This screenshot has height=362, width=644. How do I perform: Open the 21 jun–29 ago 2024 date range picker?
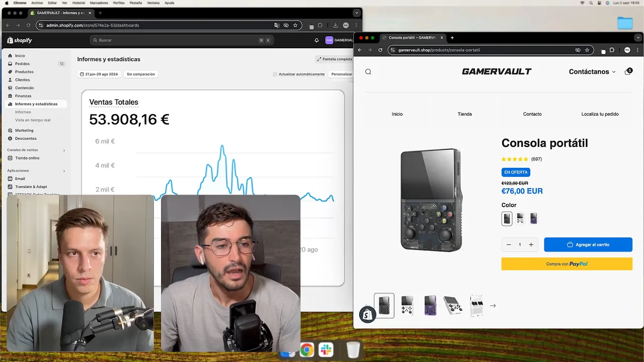99,74
